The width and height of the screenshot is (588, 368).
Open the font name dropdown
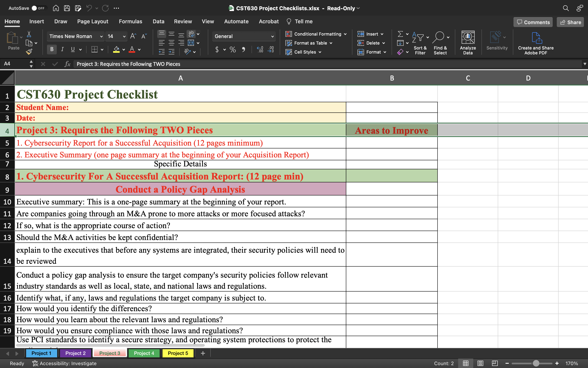pyautogui.click(x=101, y=36)
